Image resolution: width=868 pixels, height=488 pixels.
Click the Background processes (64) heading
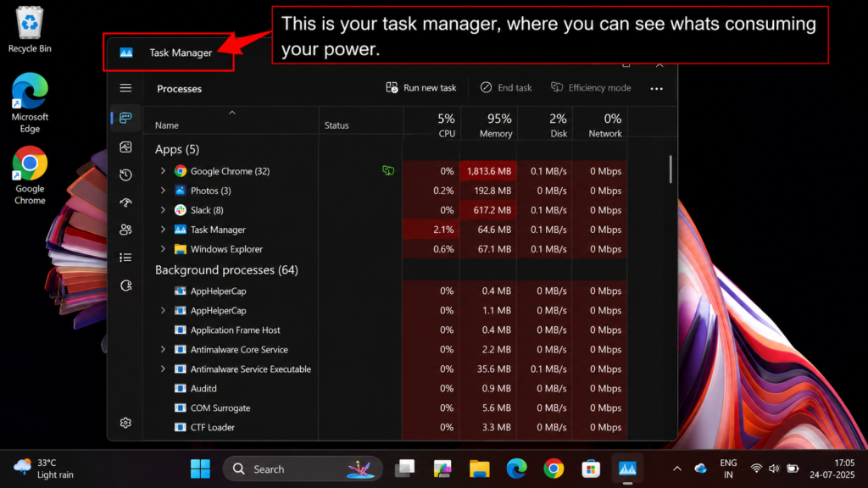[x=226, y=270]
